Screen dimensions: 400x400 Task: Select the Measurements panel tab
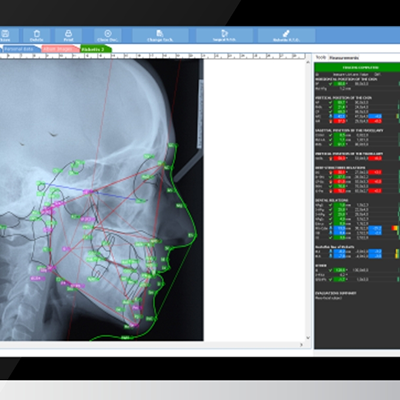pos(344,58)
